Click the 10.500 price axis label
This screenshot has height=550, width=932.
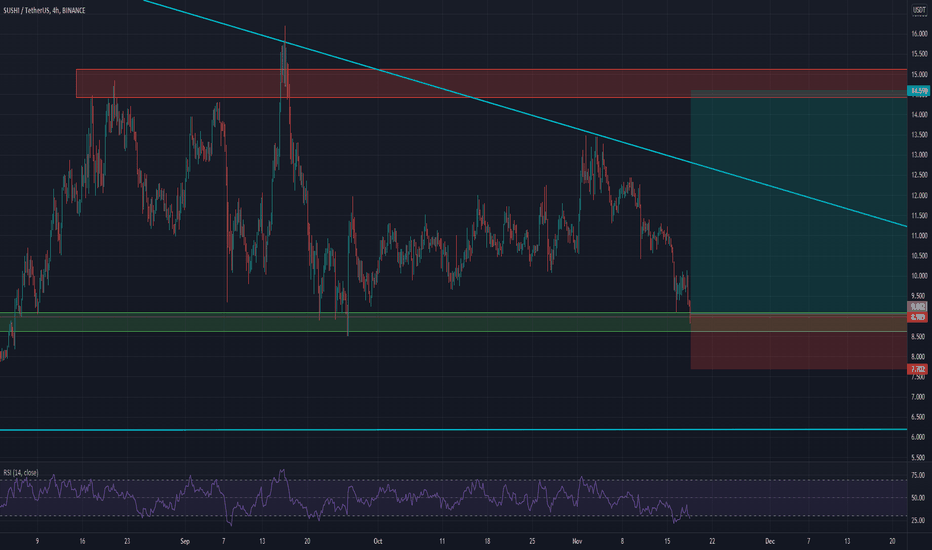pyautogui.click(x=919, y=256)
